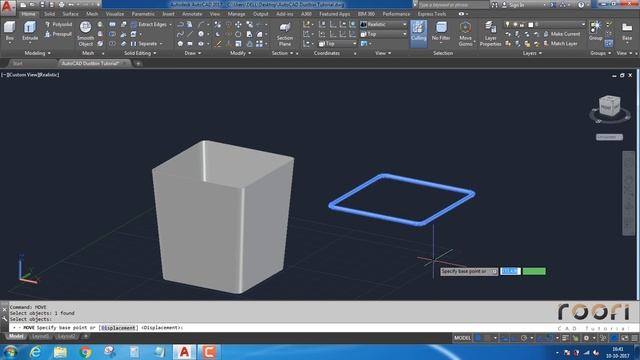Open the Surface ribbon tab
640x360 pixels.
tap(70, 14)
